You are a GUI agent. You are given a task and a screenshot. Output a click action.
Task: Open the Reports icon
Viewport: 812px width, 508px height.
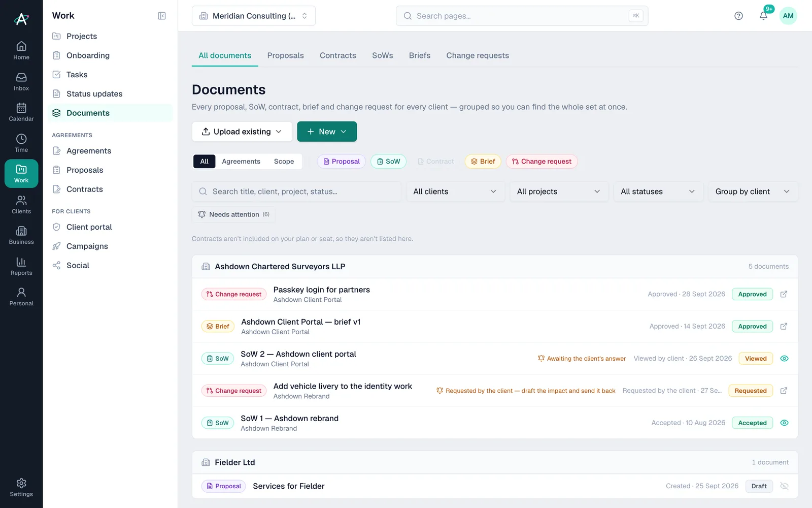(21, 266)
